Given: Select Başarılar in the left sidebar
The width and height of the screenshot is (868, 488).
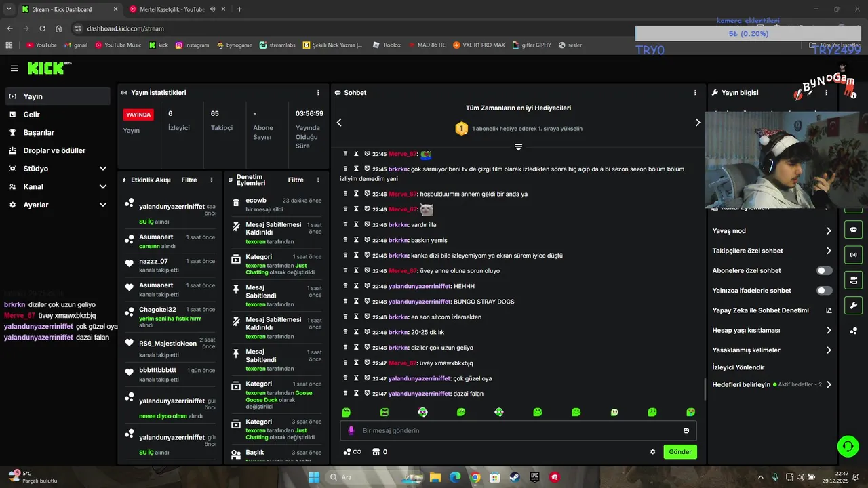Looking at the screenshot, I should pos(57,132).
